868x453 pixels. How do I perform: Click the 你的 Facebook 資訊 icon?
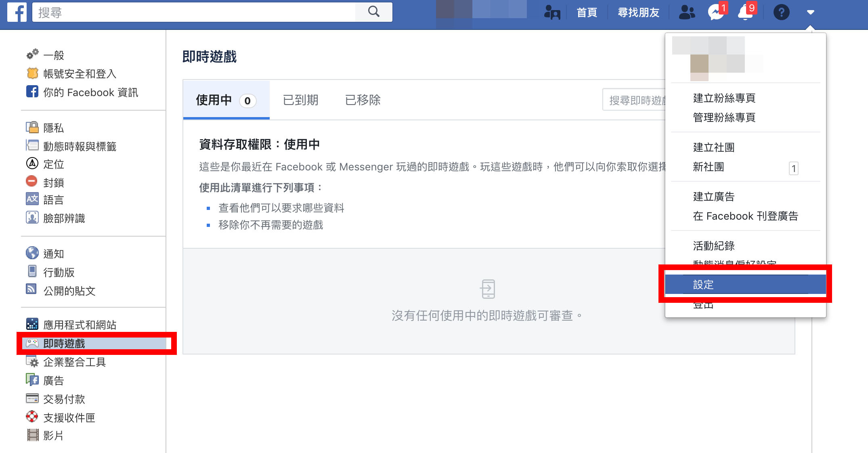(x=32, y=92)
